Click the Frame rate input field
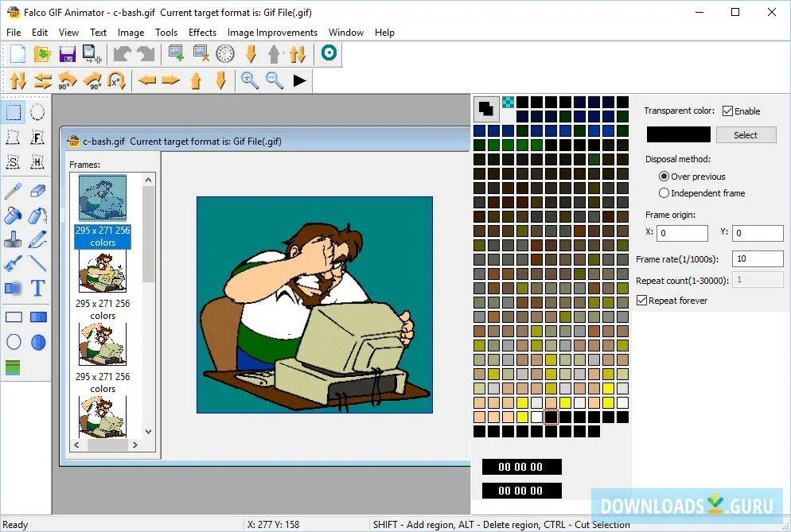 [758, 258]
